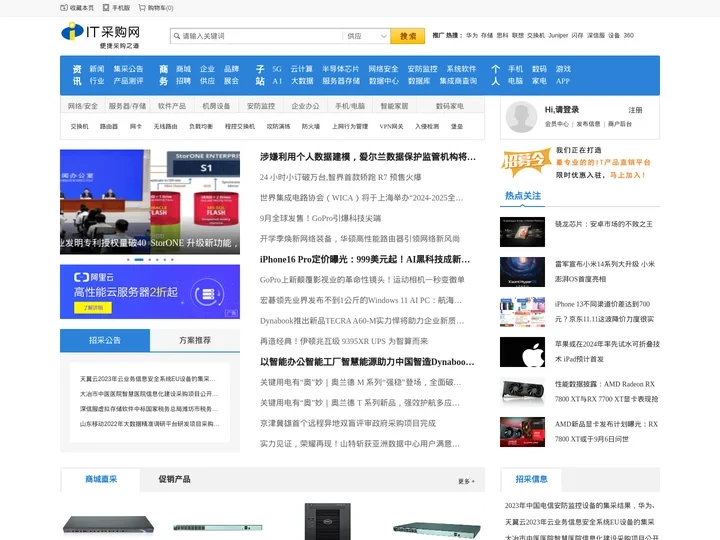Open iPhone16 Pro定价曝光 headline

(x=365, y=259)
